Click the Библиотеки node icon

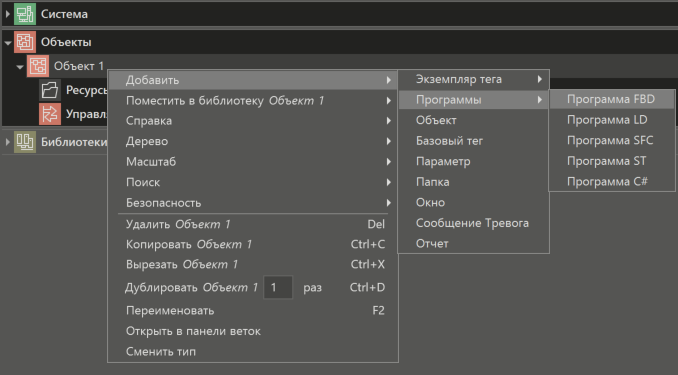click(x=25, y=142)
